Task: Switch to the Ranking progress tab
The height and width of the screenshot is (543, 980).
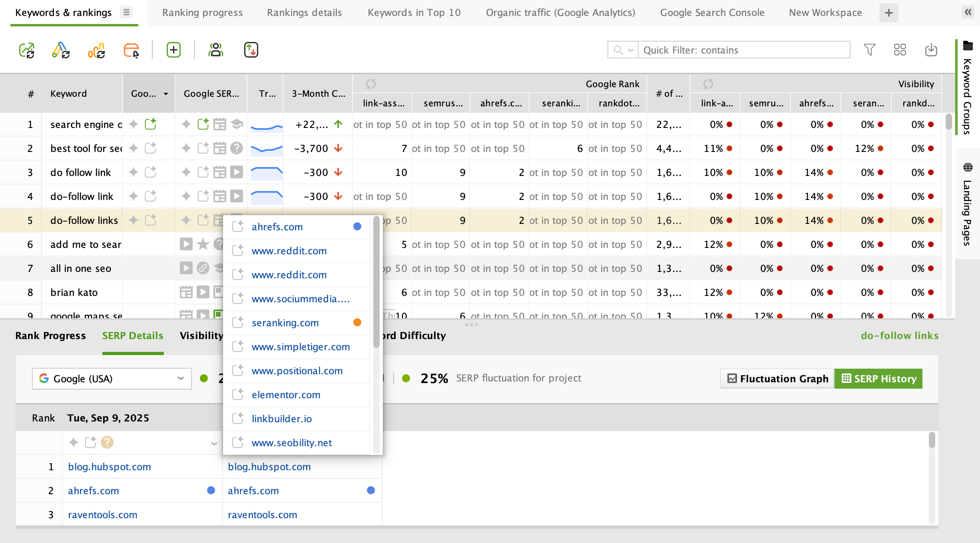Action: pos(202,12)
